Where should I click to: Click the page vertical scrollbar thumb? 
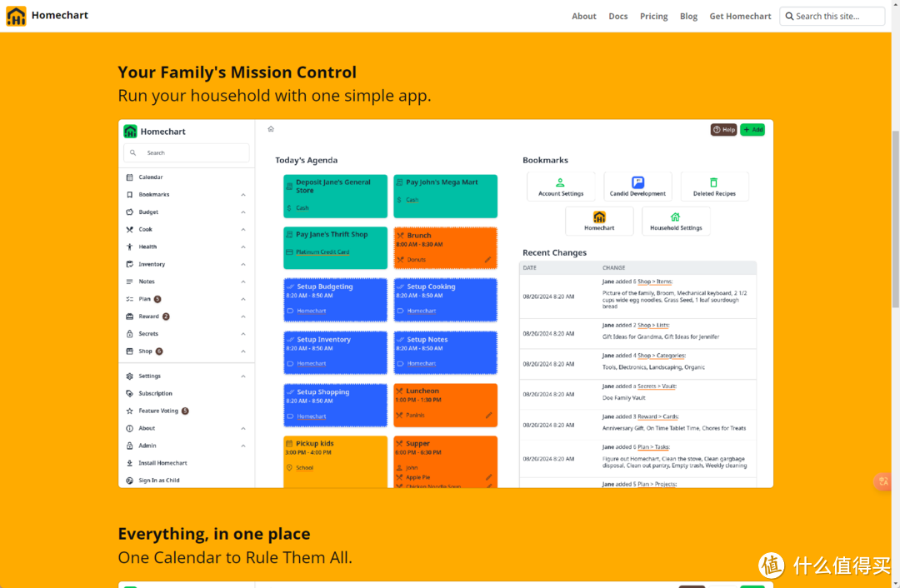895,219
